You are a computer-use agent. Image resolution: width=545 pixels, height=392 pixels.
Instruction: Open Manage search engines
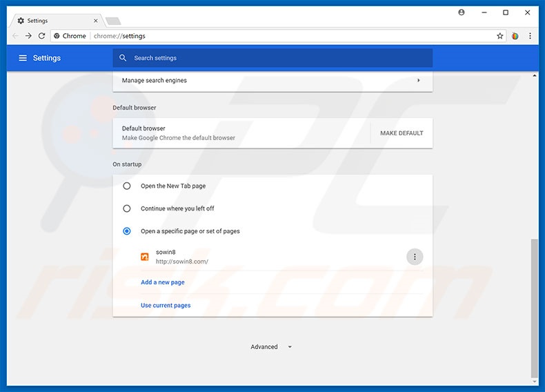(272, 81)
